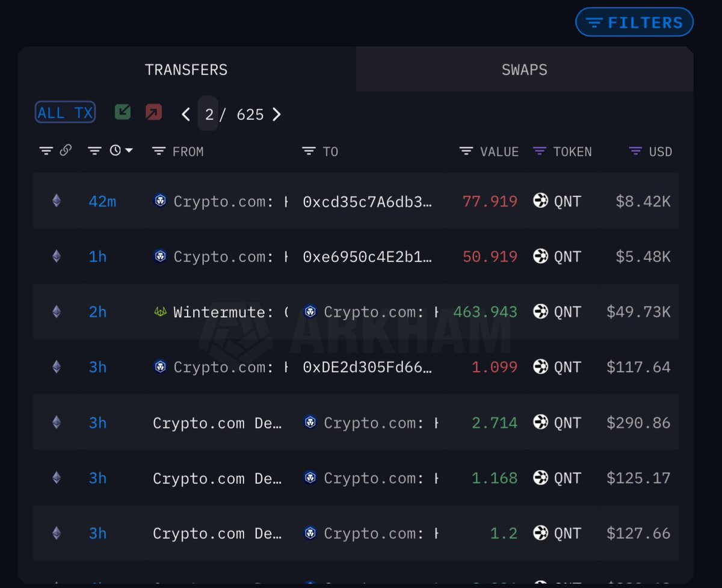Open address 0xDE2d305Fd66…
722x588 pixels.
pos(367,367)
